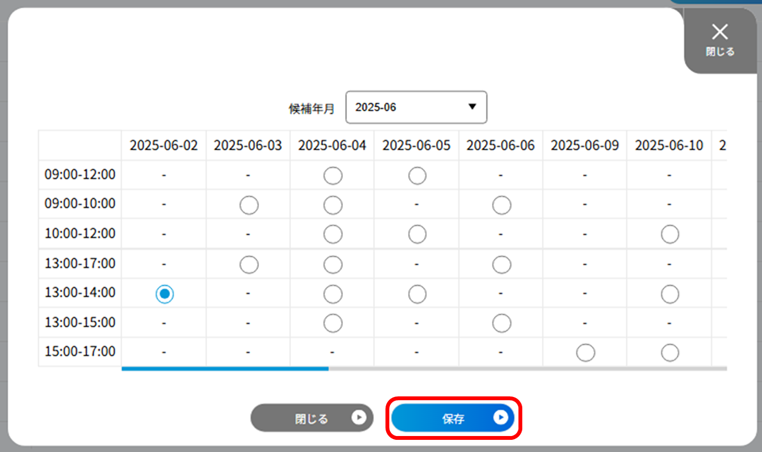Select 2025-06-06 13:00-15:00 slot
Screen dimensions: 762x452
tap(502, 323)
